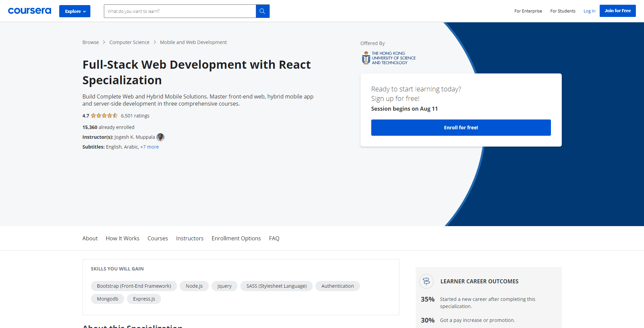The width and height of the screenshot is (644, 328).
Task: Select the Mongodb skill chip
Action: [107, 299]
